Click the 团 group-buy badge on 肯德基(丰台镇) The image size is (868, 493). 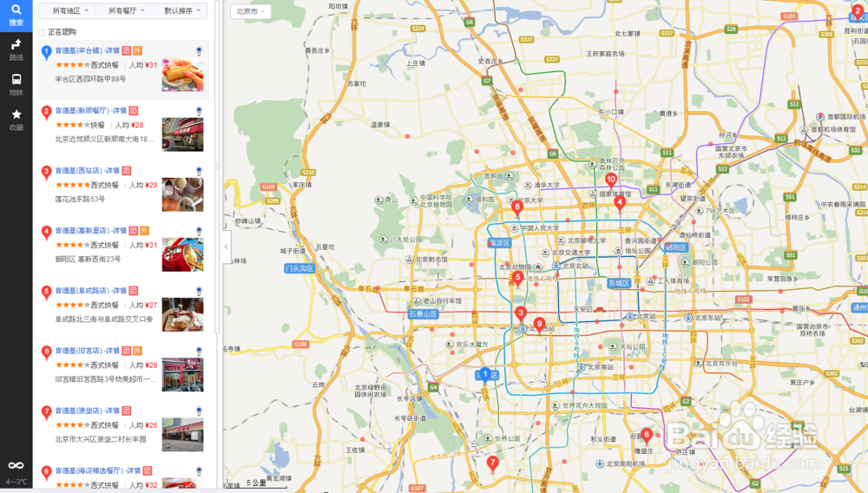(x=126, y=51)
